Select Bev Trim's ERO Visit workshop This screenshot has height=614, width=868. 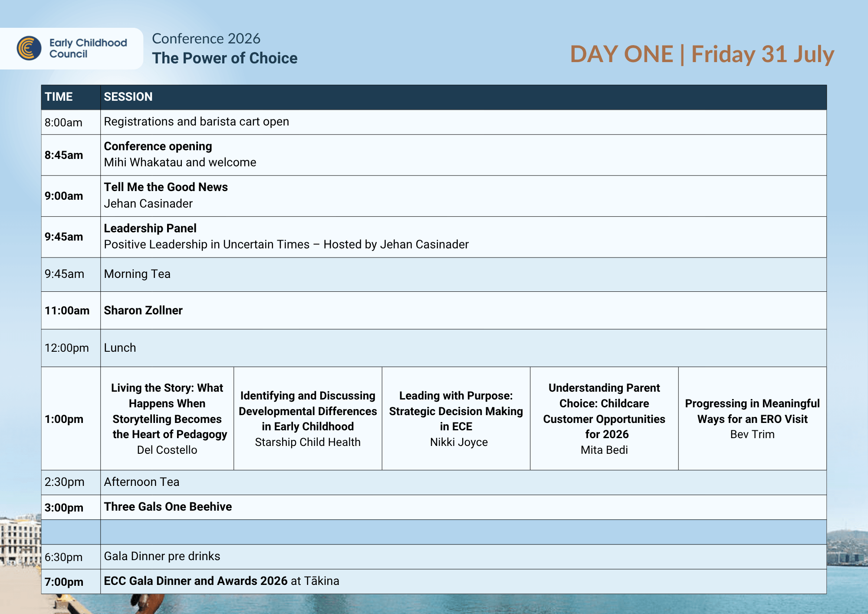click(752, 418)
